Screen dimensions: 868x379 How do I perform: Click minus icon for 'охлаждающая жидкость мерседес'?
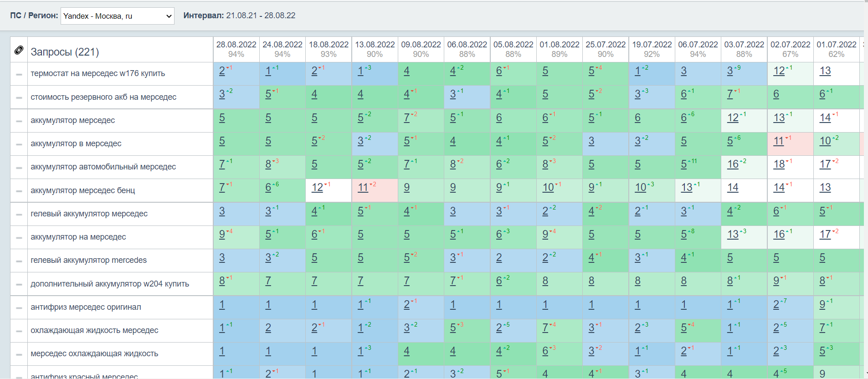[x=19, y=331]
